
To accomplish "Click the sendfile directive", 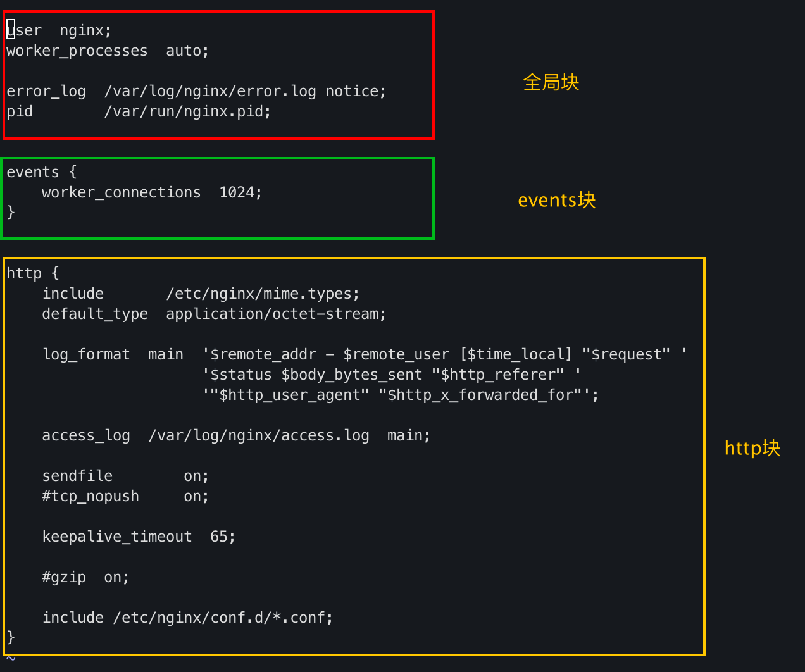I will [77, 476].
